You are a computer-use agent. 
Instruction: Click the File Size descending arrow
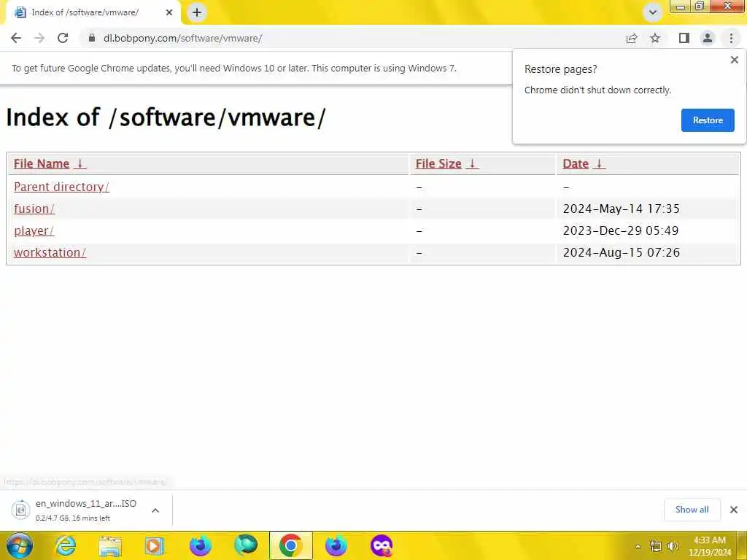[472, 163]
